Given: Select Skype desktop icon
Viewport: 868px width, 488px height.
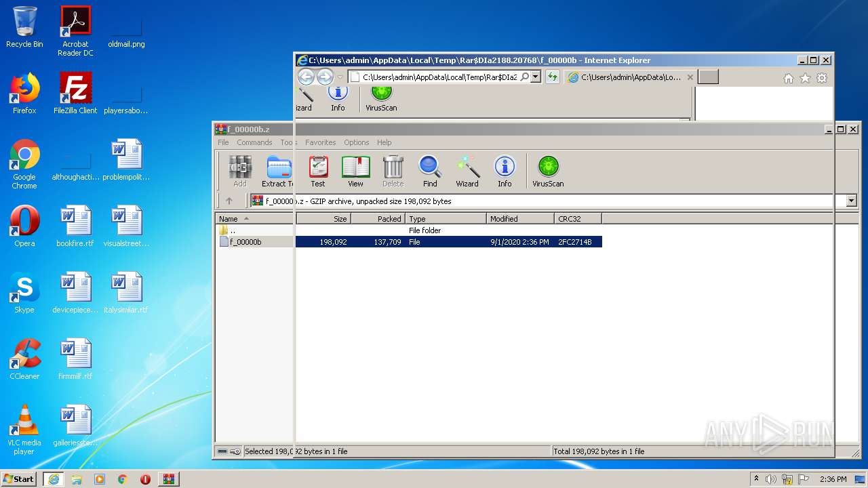Looking at the screenshot, I should (24, 293).
